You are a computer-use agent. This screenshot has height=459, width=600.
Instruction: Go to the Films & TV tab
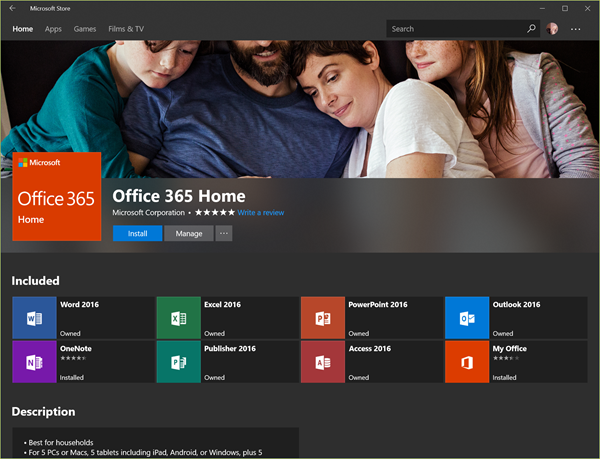click(126, 29)
